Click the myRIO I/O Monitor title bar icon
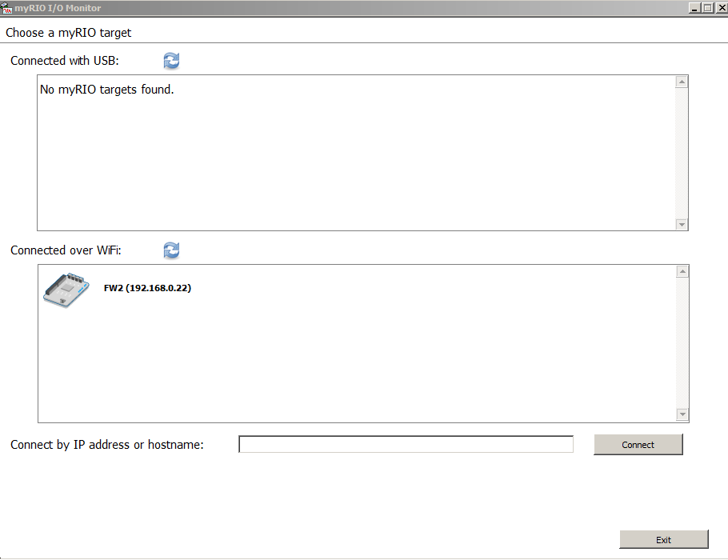728x560 pixels. (6, 8)
